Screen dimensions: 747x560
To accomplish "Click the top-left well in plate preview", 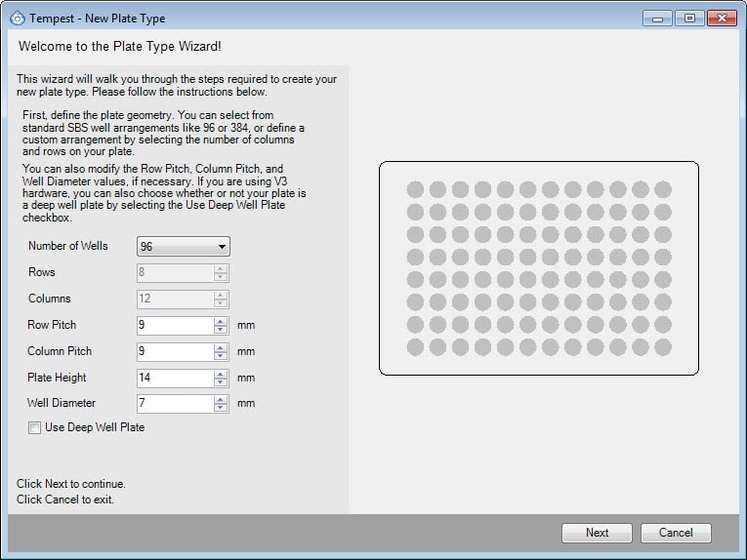I will point(415,189).
